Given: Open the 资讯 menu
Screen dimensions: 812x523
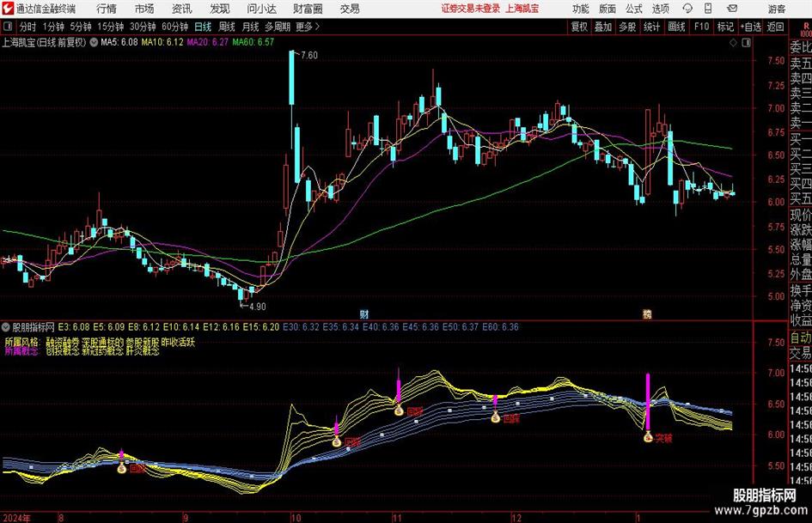Looking at the screenshot, I should point(182,9).
